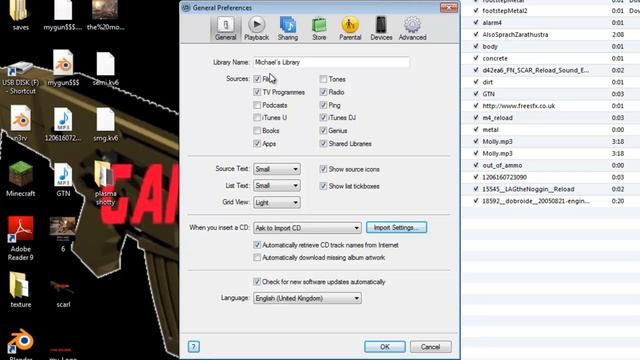
Task: Open the Advanced preferences tab
Action: (412, 28)
